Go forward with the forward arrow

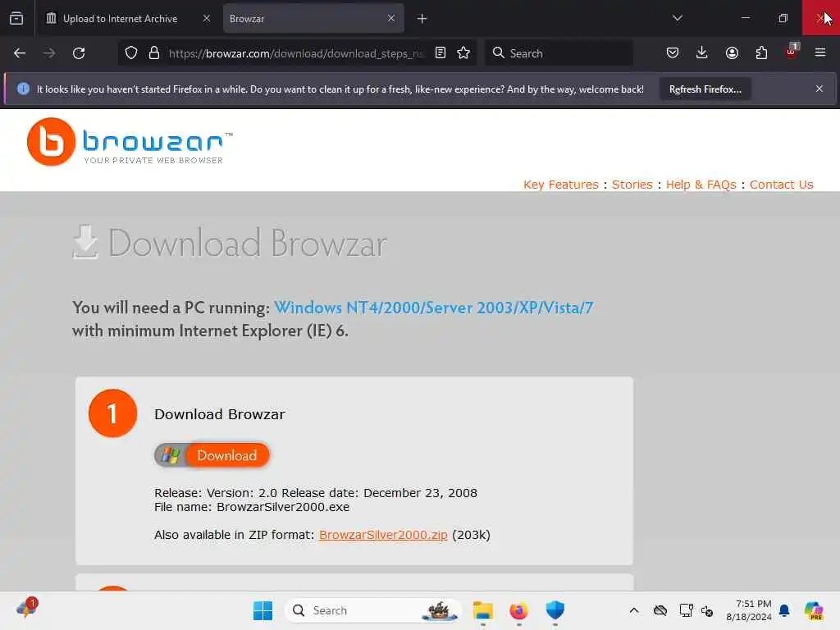click(x=49, y=53)
